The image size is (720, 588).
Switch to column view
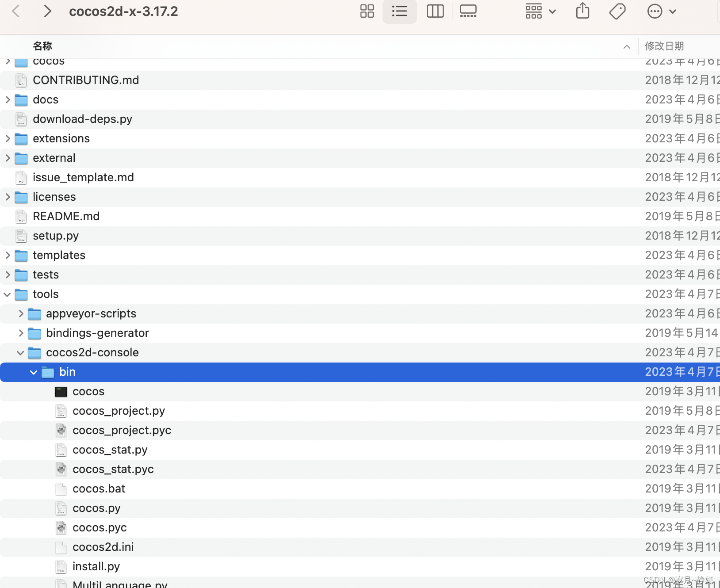pos(435,11)
